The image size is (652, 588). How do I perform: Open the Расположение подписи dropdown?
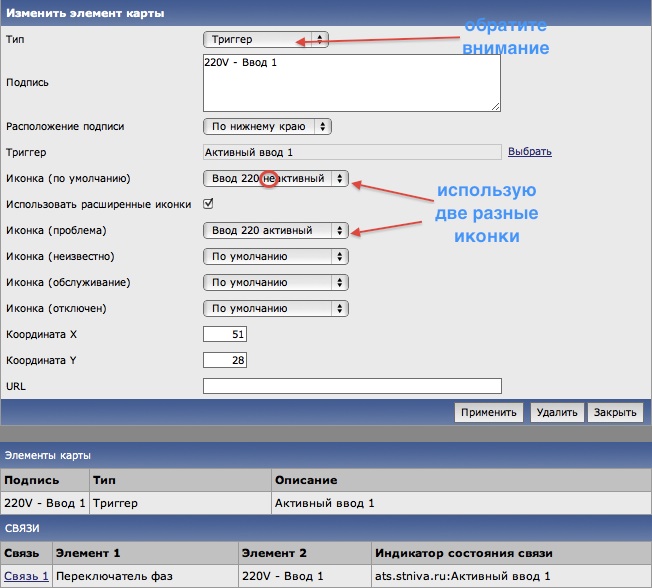[x=266, y=127]
